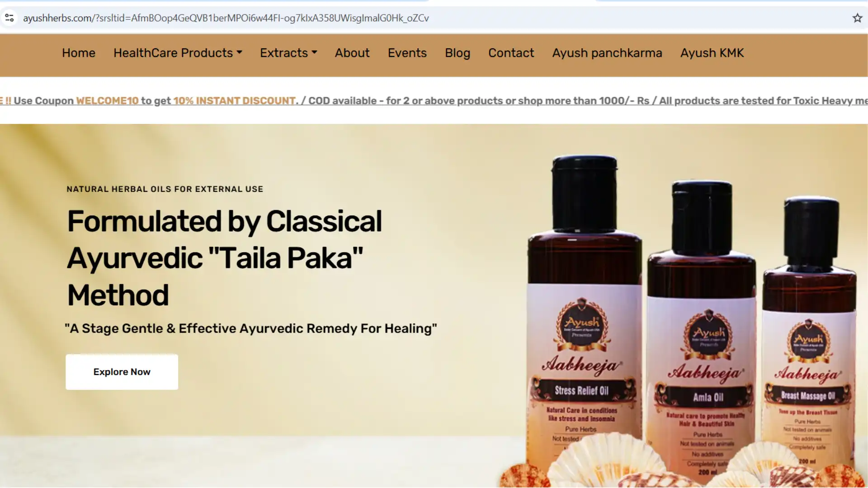Click the URL in the address bar
This screenshot has width=868, height=488.
click(x=226, y=18)
